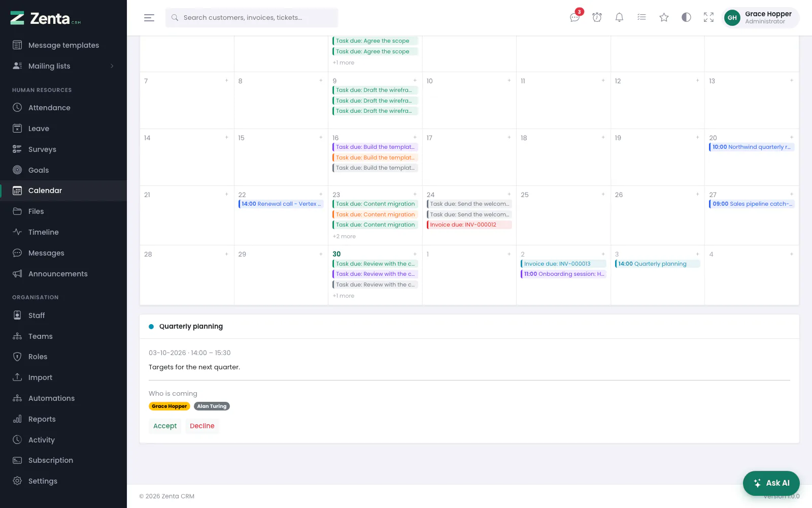Viewport: 812px width, 508px height.
Task: Open Surveys from the sidebar
Action: [x=63, y=149]
